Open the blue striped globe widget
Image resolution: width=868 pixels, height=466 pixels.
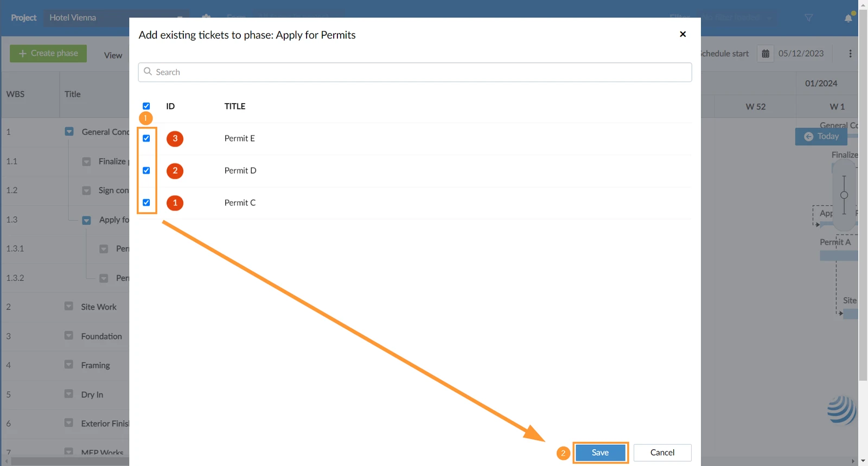tap(841, 410)
